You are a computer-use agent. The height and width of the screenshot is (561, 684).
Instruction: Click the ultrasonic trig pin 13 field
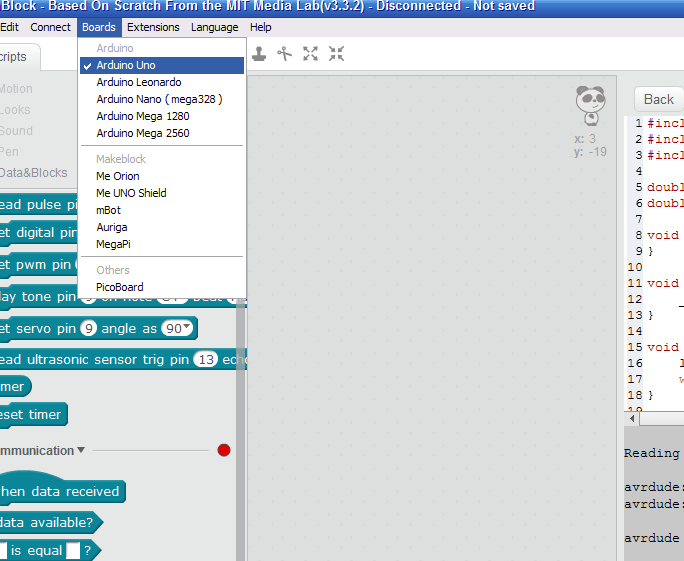[206, 359]
